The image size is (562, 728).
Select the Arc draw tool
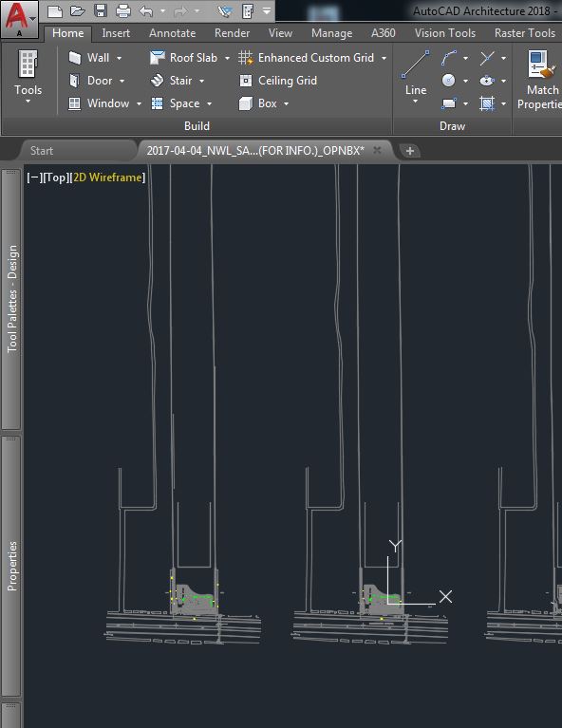449,58
